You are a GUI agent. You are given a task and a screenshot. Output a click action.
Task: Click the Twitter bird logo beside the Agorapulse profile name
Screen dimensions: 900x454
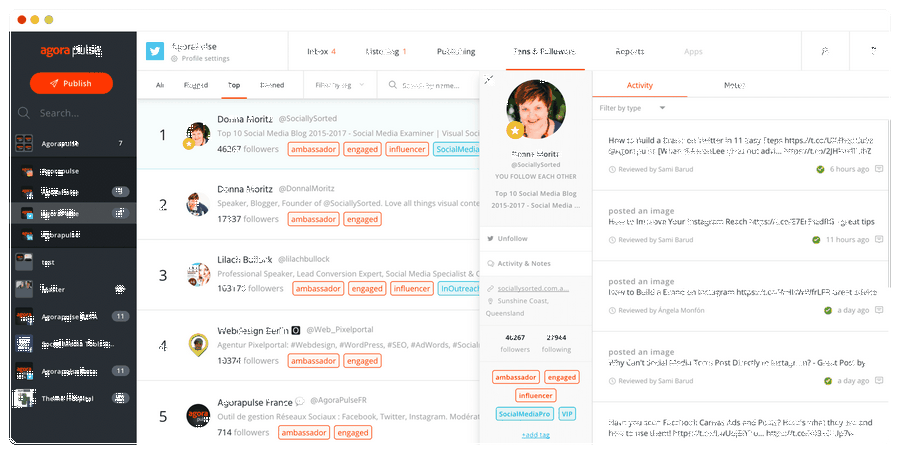[x=154, y=51]
